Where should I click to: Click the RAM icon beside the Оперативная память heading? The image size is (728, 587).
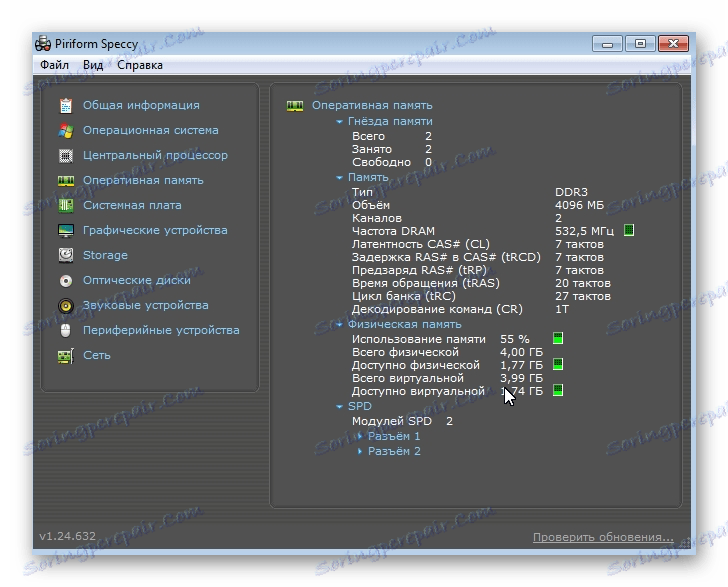click(295, 106)
